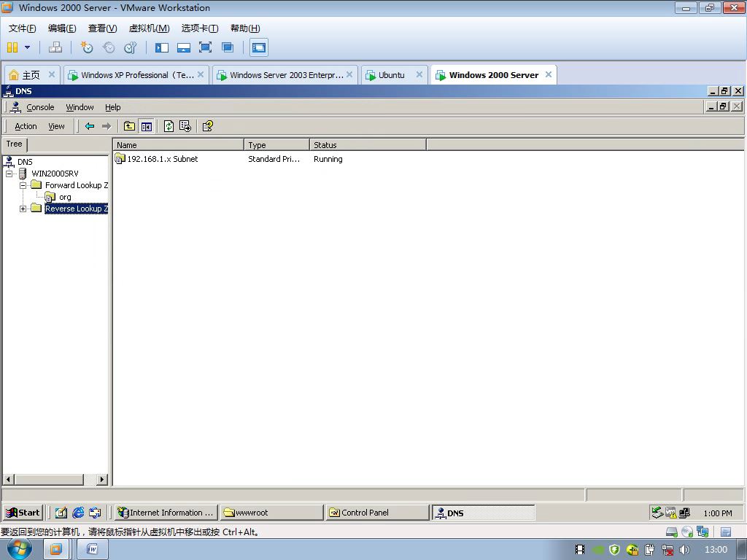Open the Help menu in DNS
This screenshot has height=560, width=747.
[113, 107]
